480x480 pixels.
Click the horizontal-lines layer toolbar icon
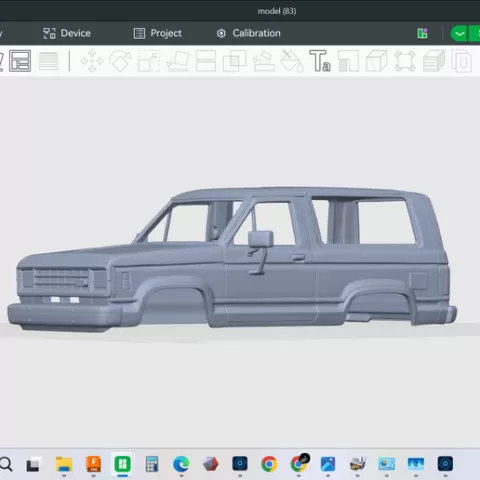click(49, 61)
